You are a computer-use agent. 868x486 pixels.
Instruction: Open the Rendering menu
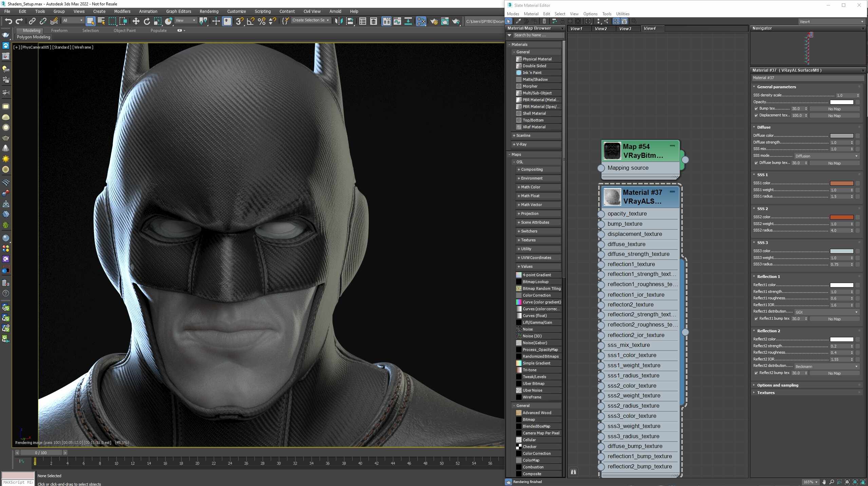(209, 11)
